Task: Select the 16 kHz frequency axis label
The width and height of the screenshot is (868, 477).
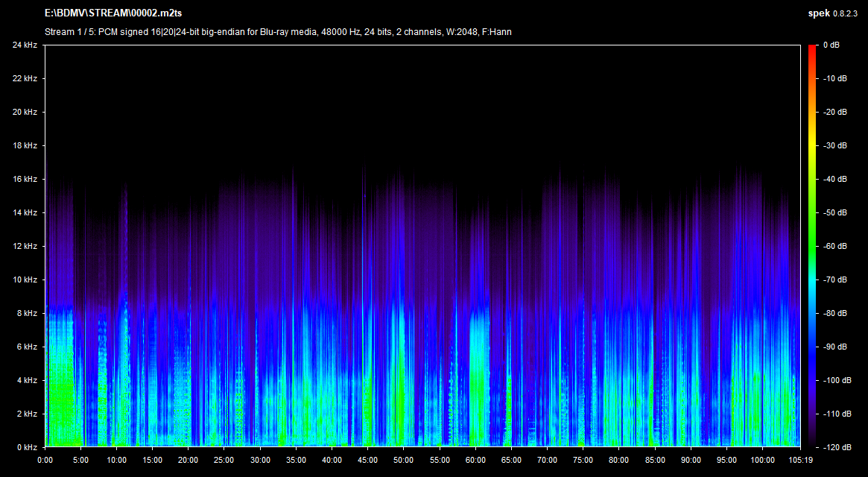Action: point(25,180)
